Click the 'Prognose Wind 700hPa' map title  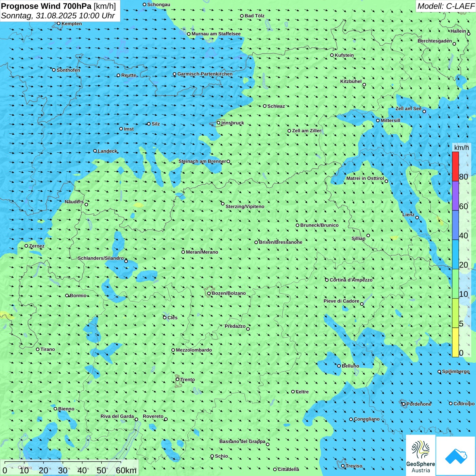coord(46,6)
